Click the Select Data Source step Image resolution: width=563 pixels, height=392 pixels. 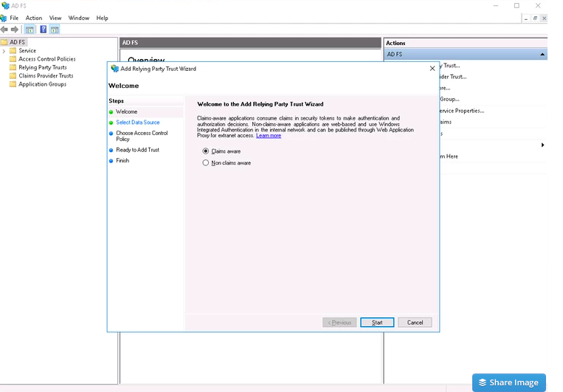tap(137, 122)
